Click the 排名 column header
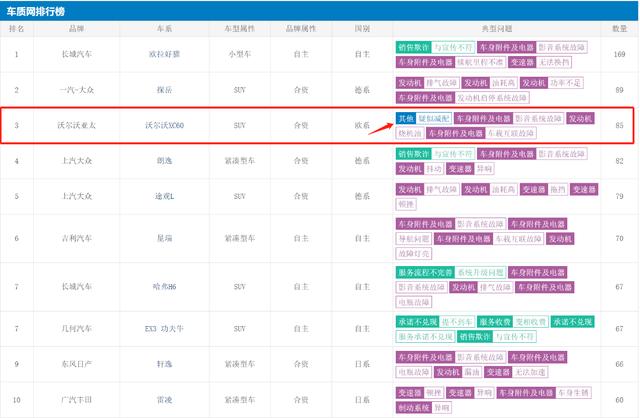The height and width of the screenshot is (418, 640). click(x=16, y=29)
